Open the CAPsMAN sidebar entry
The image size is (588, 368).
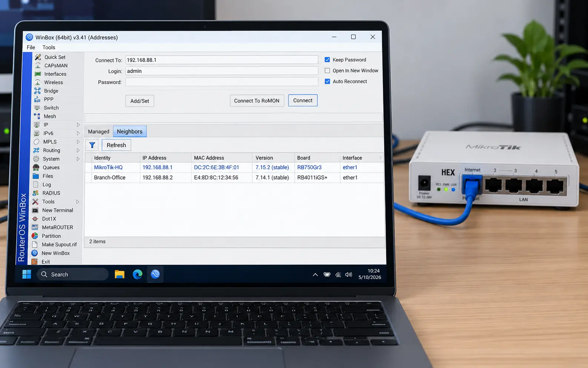[x=56, y=66]
